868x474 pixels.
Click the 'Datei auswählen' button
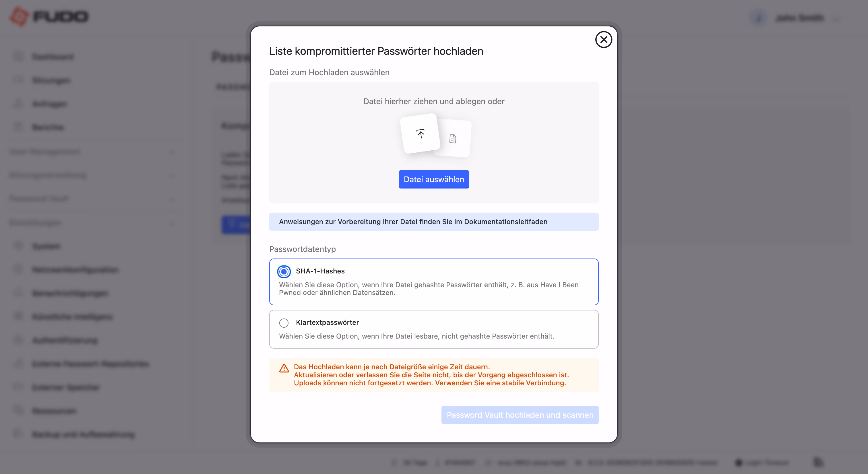tap(434, 179)
